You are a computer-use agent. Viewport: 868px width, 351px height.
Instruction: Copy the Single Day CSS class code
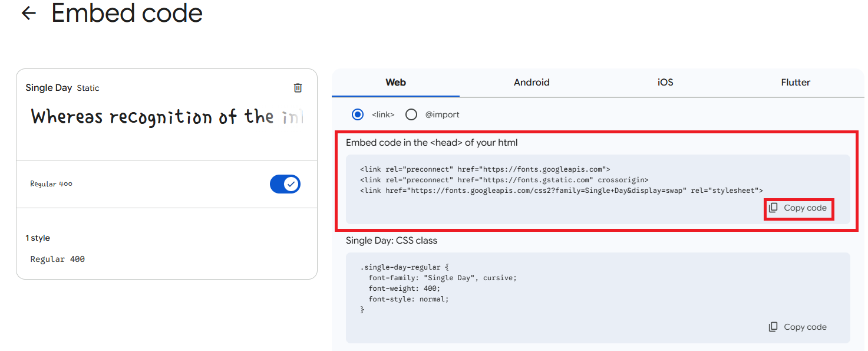tap(798, 327)
